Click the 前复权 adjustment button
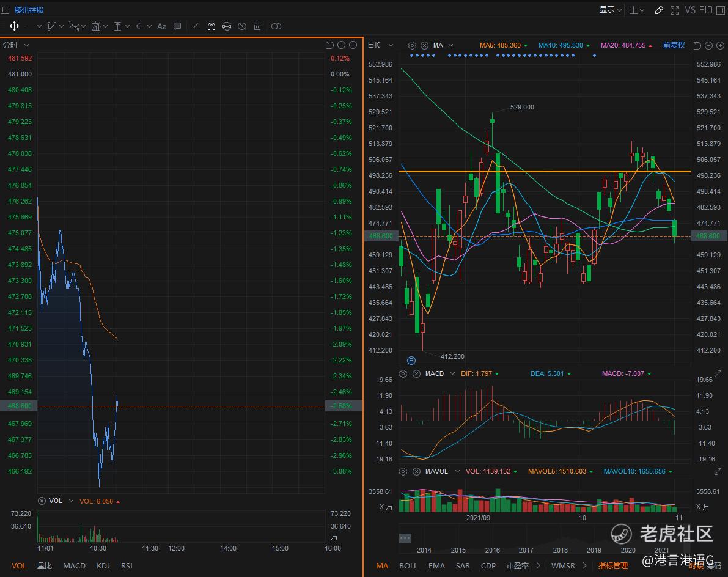Image resolution: width=728 pixels, height=577 pixels. 674,45
